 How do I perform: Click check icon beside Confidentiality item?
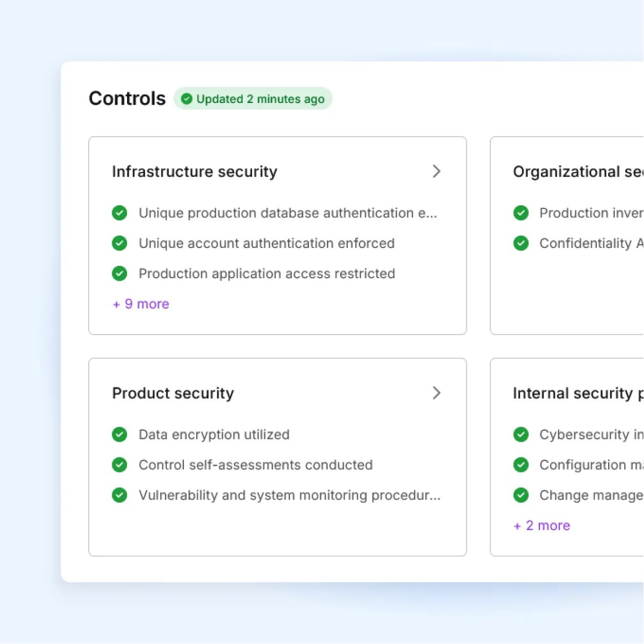tap(521, 243)
